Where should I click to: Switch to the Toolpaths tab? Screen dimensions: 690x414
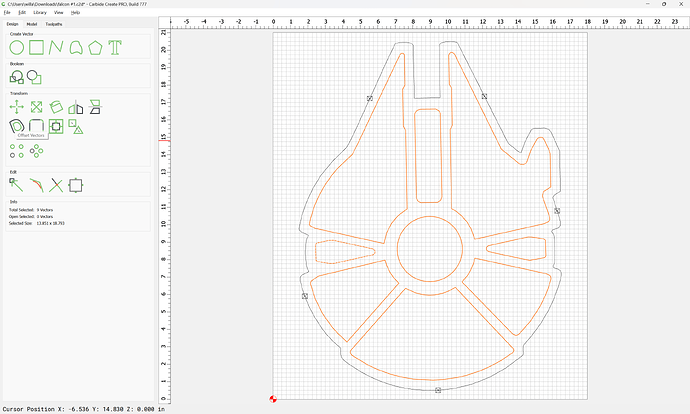(x=54, y=24)
